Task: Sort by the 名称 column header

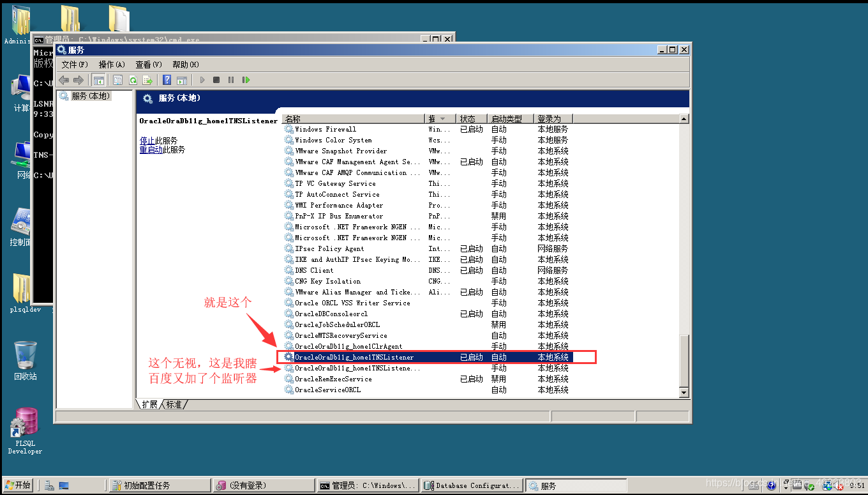Action: tap(354, 119)
